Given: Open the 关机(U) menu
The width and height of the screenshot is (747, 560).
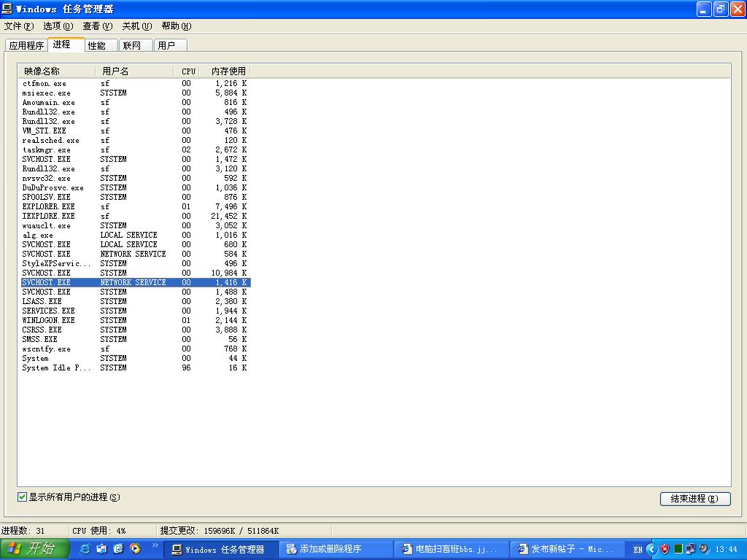Looking at the screenshot, I should [136, 26].
